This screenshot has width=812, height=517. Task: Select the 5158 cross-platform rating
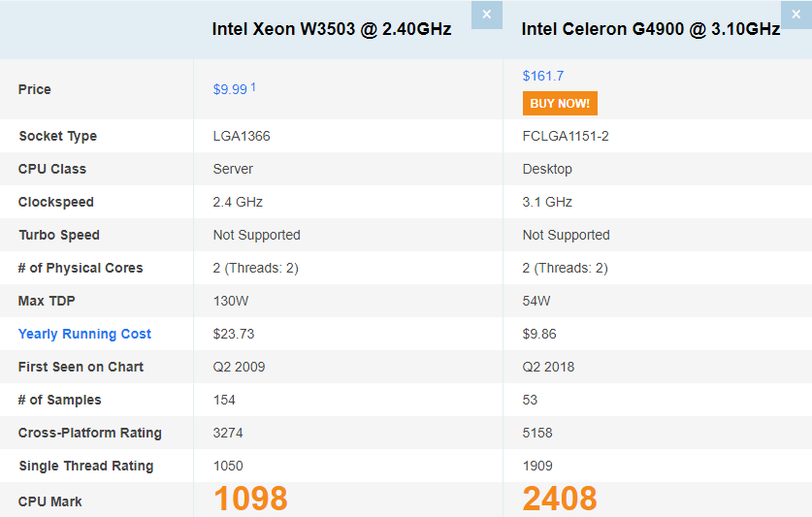click(x=537, y=433)
